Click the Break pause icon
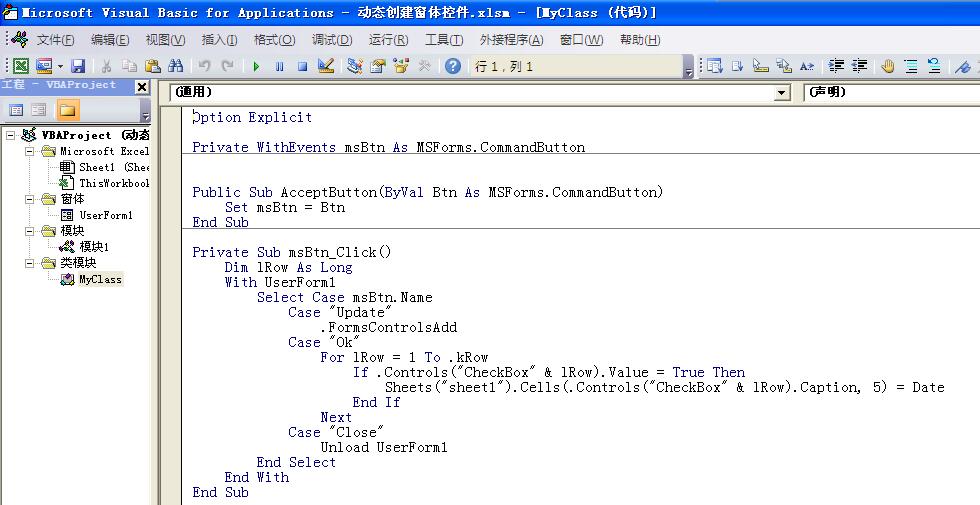This screenshot has width=980, height=505. coord(279,66)
